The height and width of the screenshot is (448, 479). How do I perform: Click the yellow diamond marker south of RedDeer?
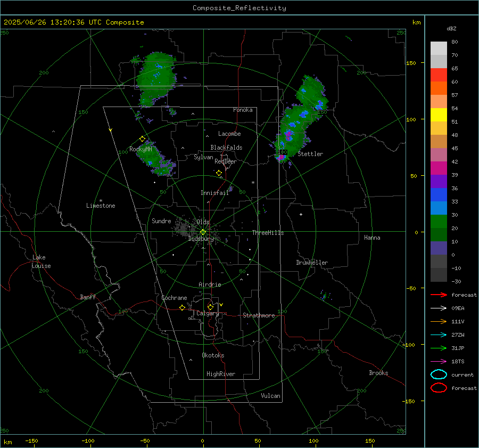[219, 173]
